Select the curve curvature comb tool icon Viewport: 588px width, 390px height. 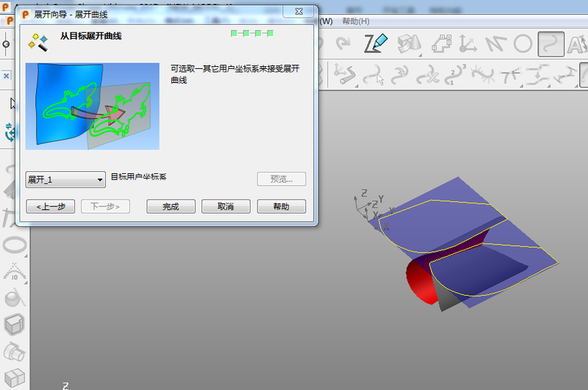(483, 74)
